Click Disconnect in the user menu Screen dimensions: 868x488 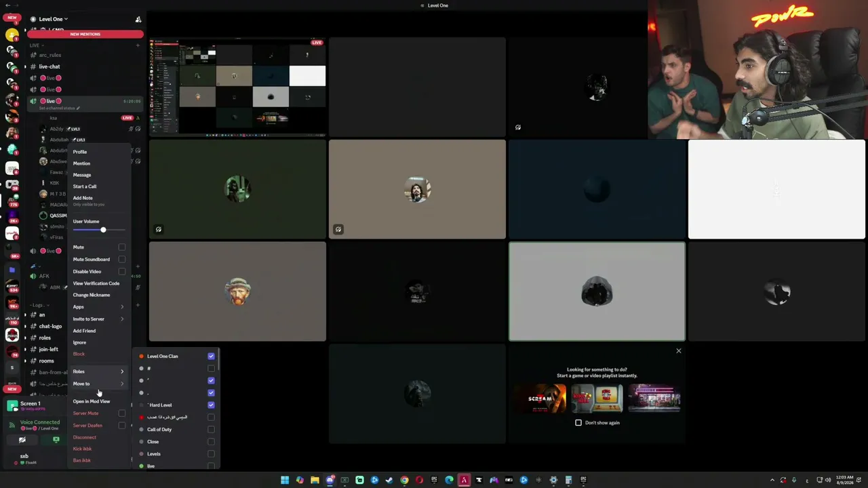click(x=85, y=437)
